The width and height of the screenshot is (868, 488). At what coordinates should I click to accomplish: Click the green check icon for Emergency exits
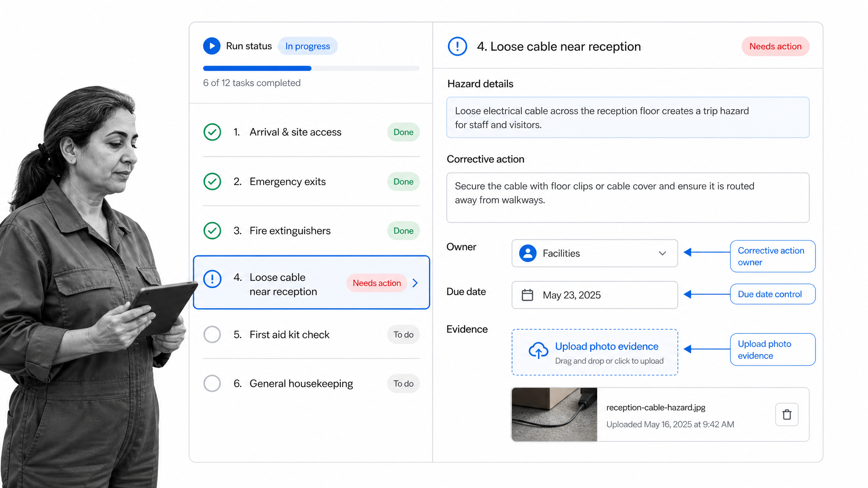(212, 181)
